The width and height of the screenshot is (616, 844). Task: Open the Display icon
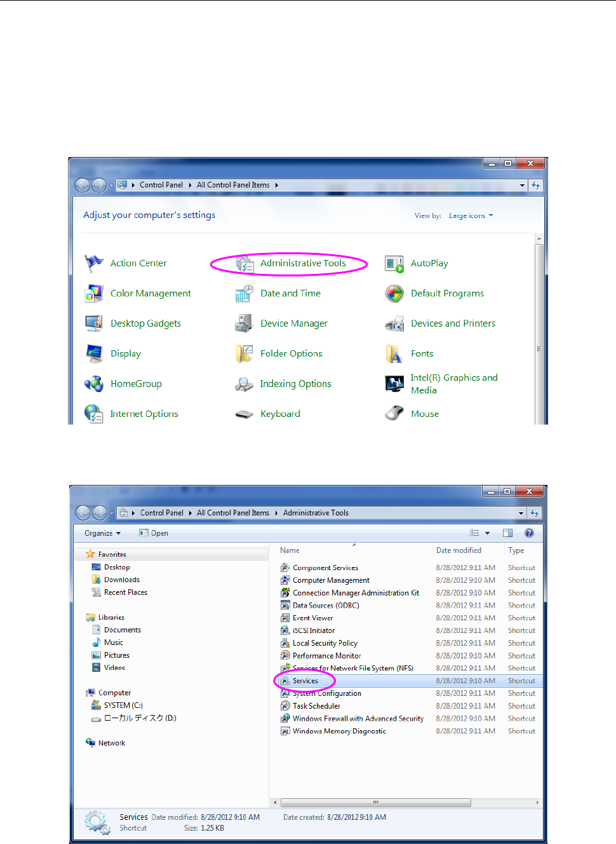click(94, 353)
